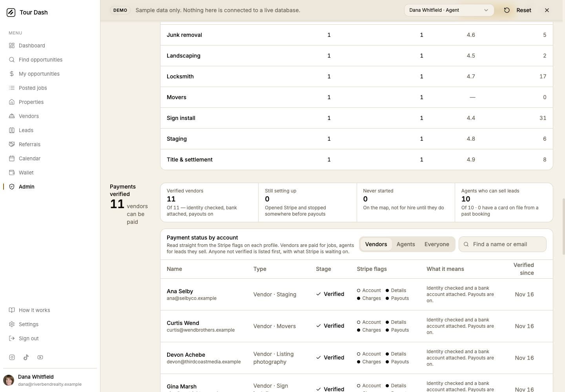The width and height of the screenshot is (565, 392).
Task: Click the Settings gear icon
Action: 12,324
